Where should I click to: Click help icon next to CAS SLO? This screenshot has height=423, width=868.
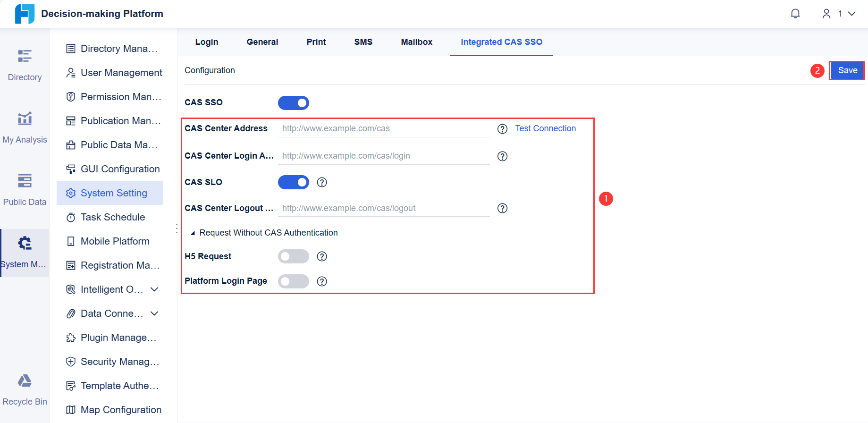click(322, 182)
